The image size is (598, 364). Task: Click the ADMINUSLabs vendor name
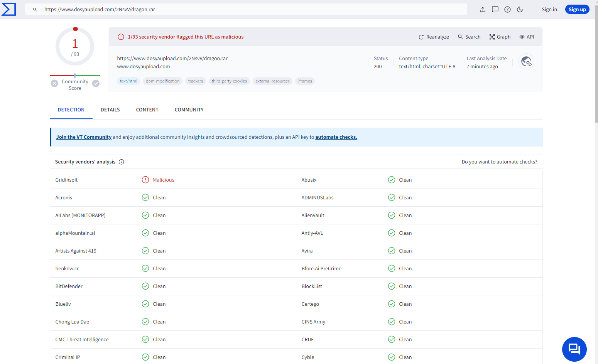click(318, 198)
